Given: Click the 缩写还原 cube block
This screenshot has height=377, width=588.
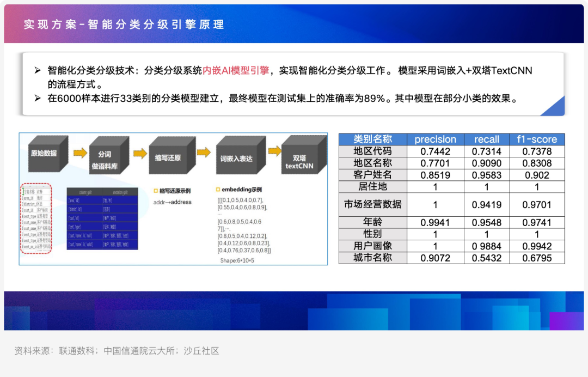Looking at the screenshot, I should pyautogui.click(x=168, y=157).
